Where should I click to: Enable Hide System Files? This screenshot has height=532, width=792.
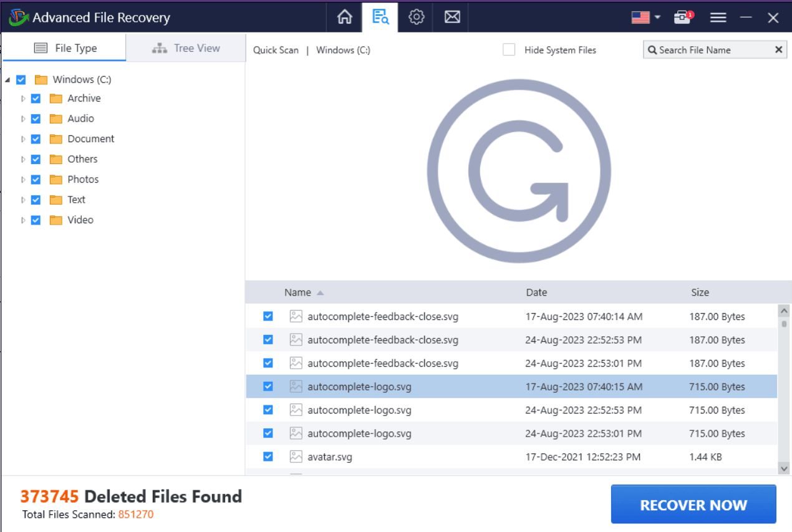tap(508, 49)
